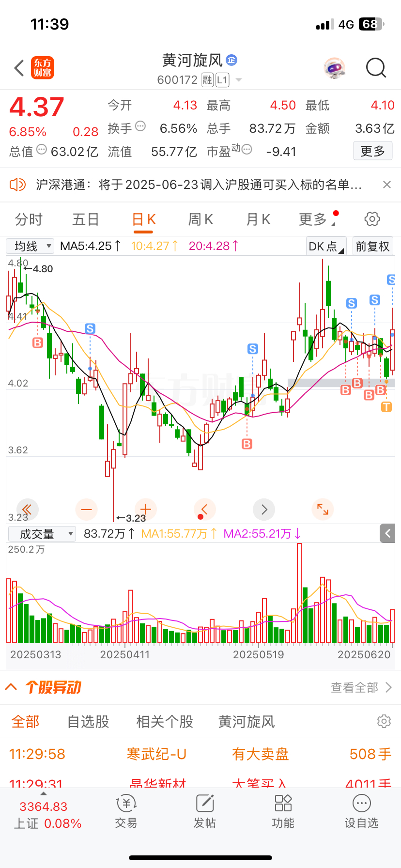This screenshot has height=868, width=401.
Task: Select the 全部 filter tab
Action: (x=25, y=722)
